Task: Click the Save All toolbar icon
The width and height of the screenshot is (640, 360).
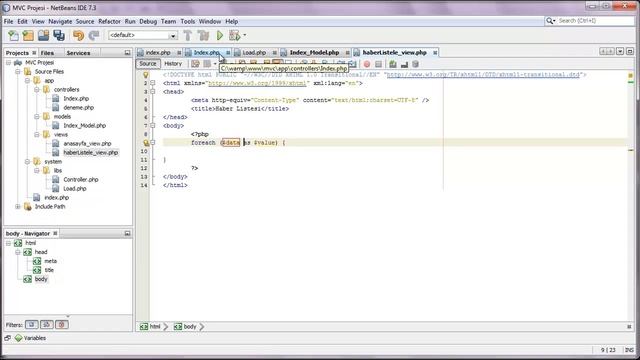Action: coord(59,36)
